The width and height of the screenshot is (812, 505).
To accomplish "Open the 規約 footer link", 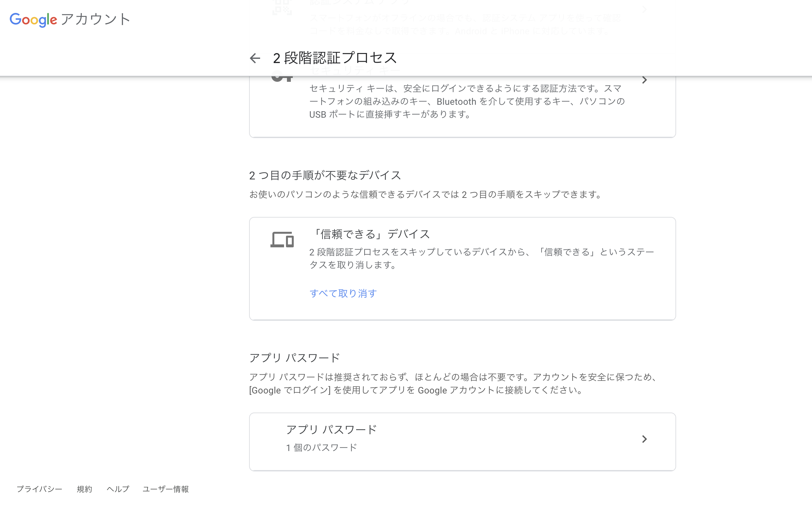I will (84, 489).
